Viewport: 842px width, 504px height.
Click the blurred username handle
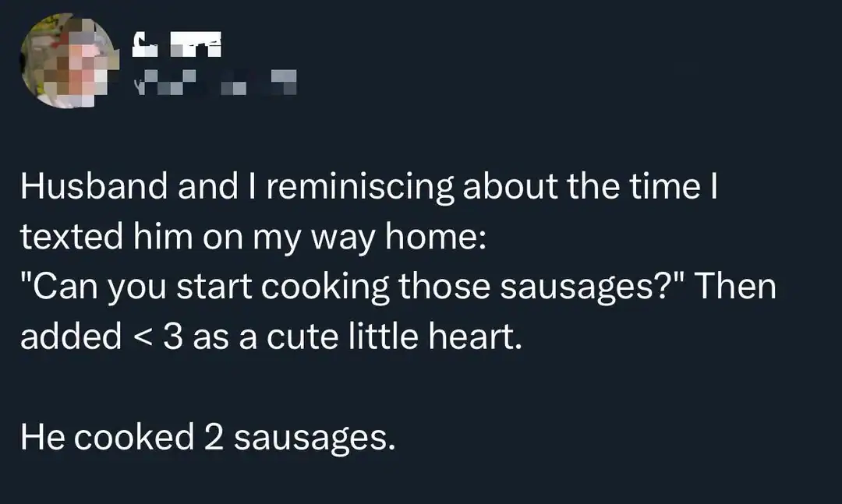coord(212,81)
